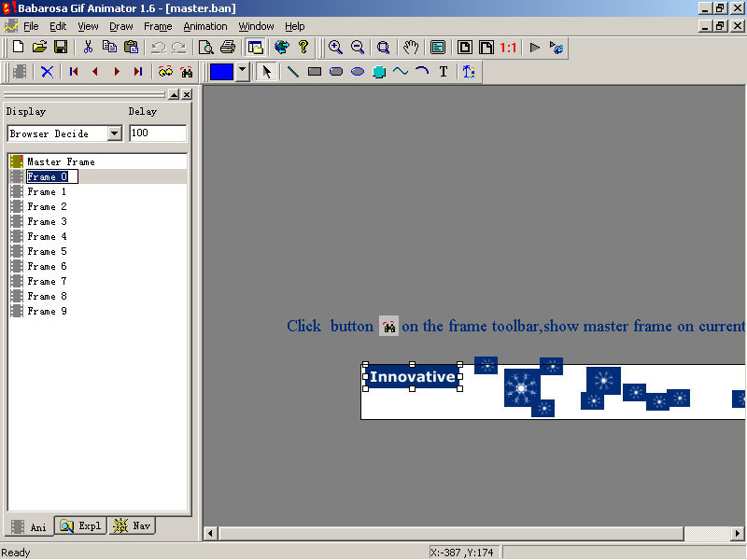This screenshot has height=560, width=747.
Task: Open the Draw menu
Action: [121, 26]
